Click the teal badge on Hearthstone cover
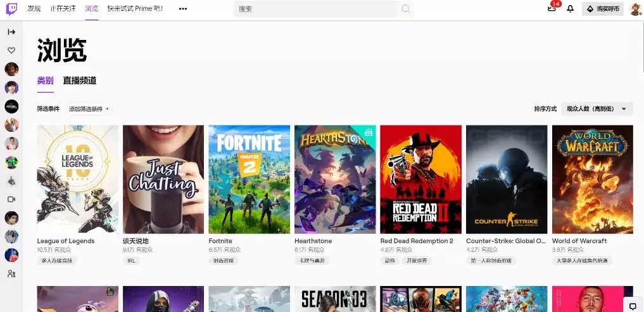This screenshot has width=644, height=312. click(x=369, y=133)
